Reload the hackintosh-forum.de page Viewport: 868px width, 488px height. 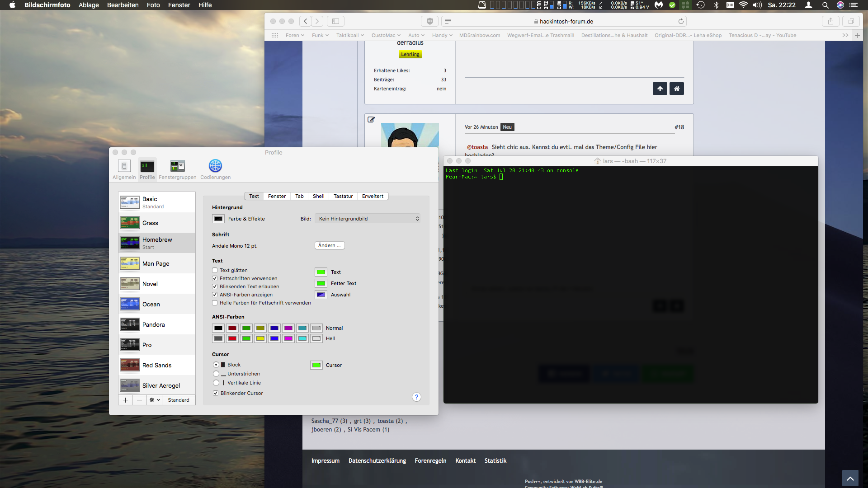681,21
